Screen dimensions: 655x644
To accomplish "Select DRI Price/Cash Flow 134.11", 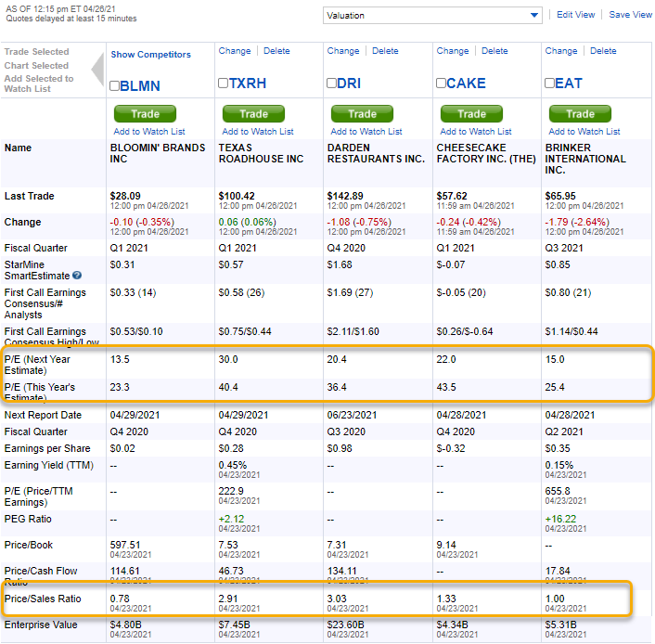I will pyautogui.click(x=342, y=571).
